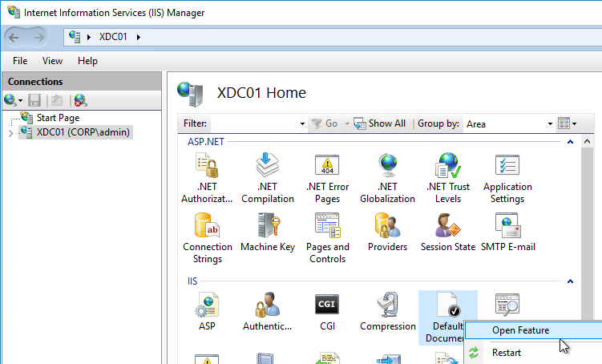Viewport: 602px width, 364px height.
Task: Open the .NET Globalization feature
Action: coord(387,178)
